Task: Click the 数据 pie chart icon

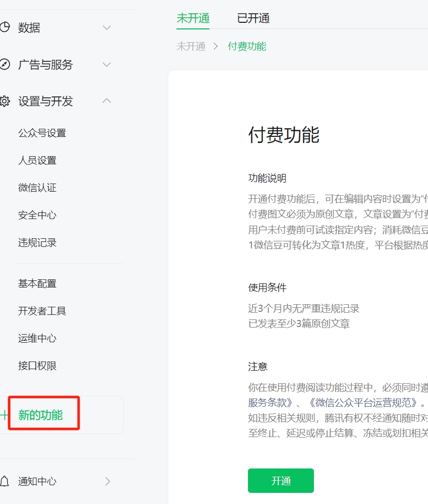Action: point(5,27)
